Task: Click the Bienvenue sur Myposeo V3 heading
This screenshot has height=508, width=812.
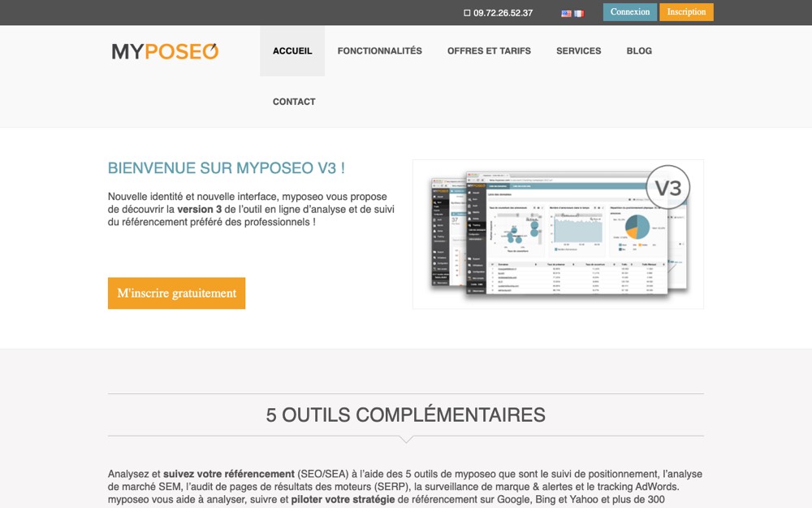Action: pos(227,168)
